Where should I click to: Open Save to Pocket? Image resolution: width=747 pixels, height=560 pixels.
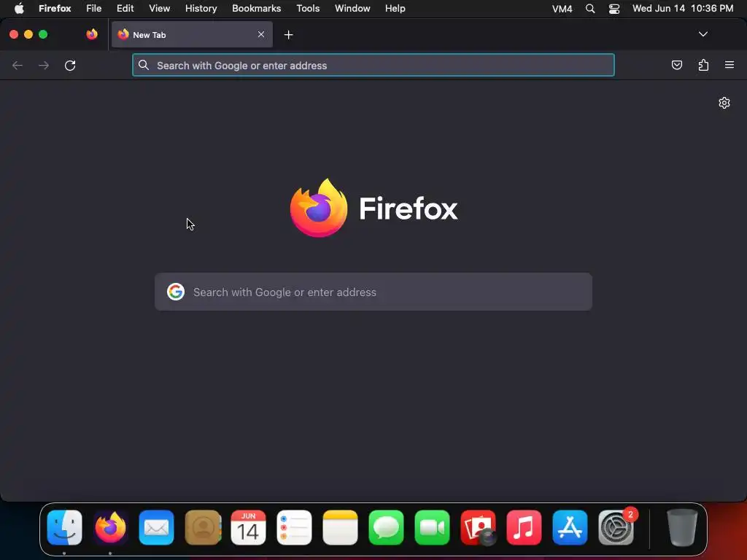(676, 65)
